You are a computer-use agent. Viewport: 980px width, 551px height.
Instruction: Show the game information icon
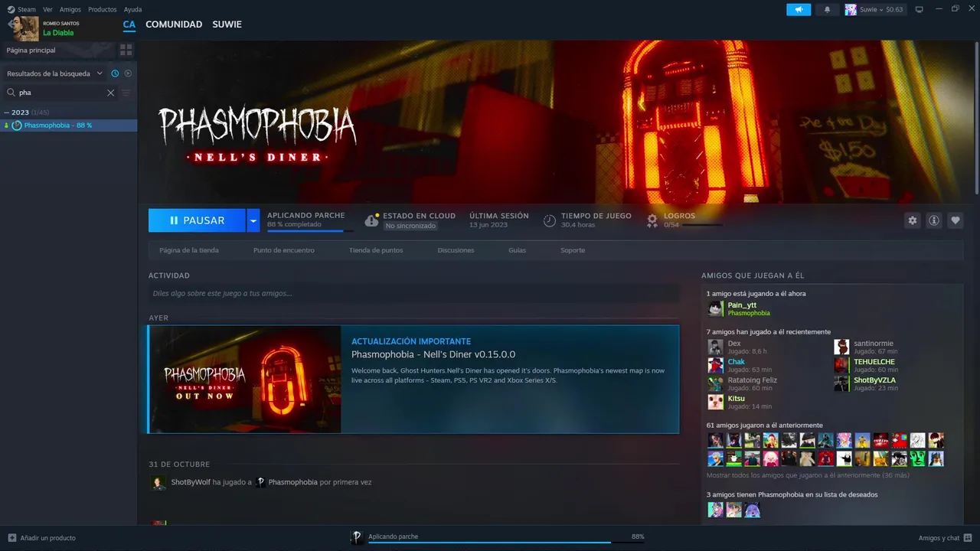pyautogui.click(x=934, y=220)
